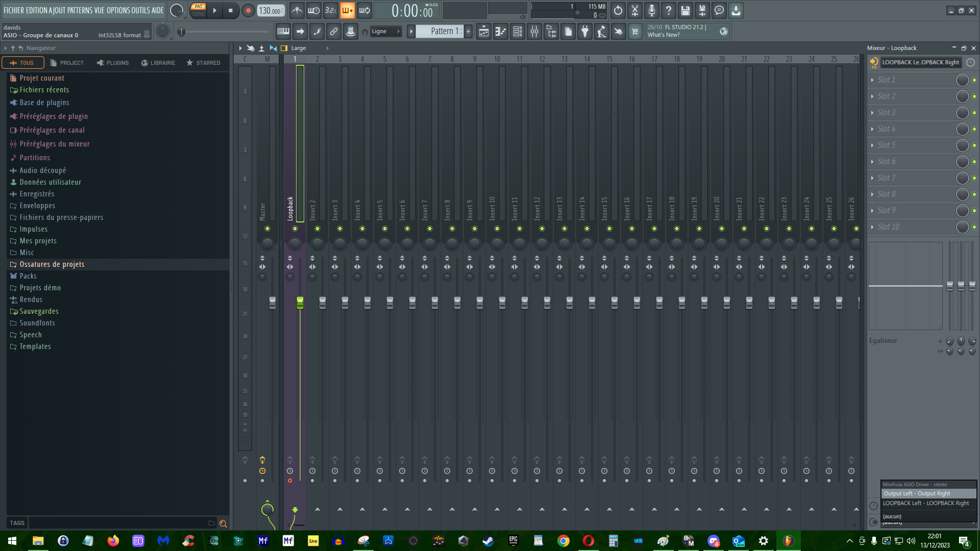Open Ossatures de projets folder
This screenshot has height=551, width=980.
(x=52, y=264)
